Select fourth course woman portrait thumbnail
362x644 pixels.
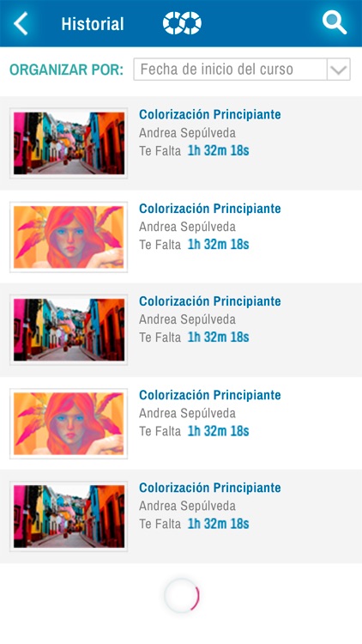pos(69,423)
